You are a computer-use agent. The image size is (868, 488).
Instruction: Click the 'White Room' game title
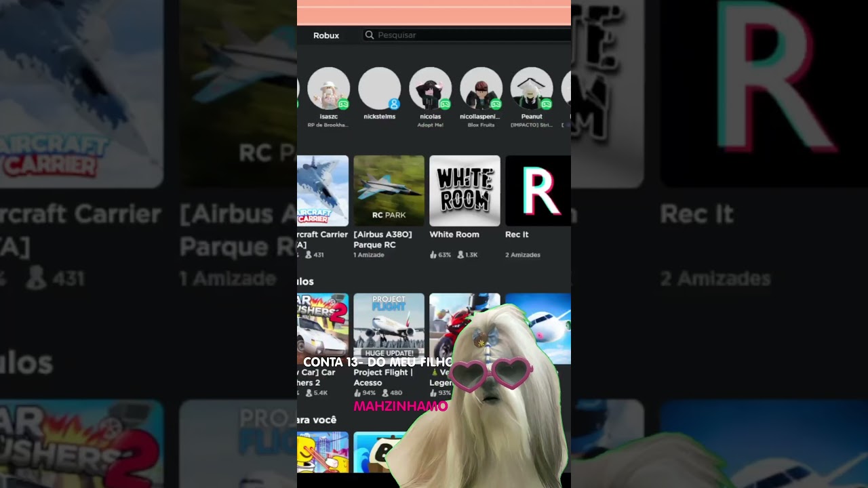[454, 235]
